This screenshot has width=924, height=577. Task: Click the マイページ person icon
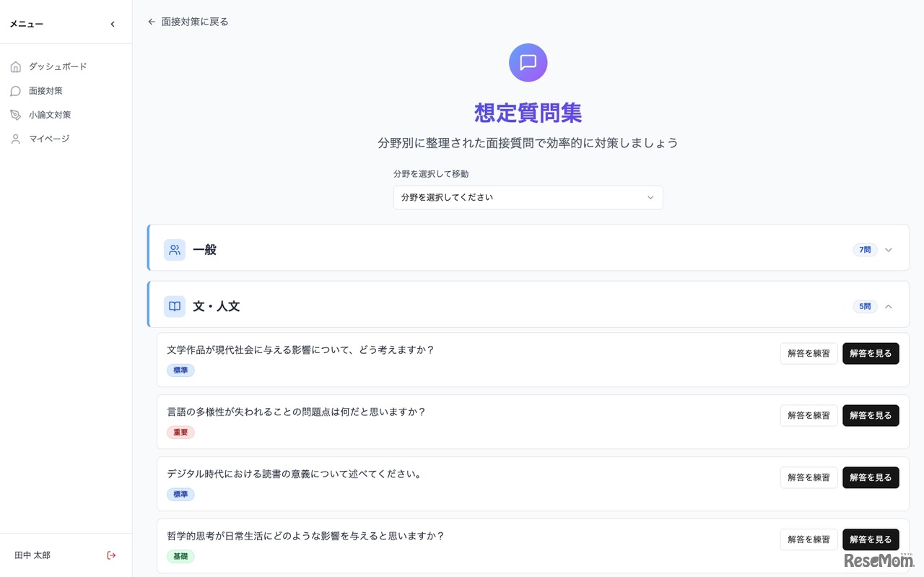pyautogui.click(x=14, y=139)
